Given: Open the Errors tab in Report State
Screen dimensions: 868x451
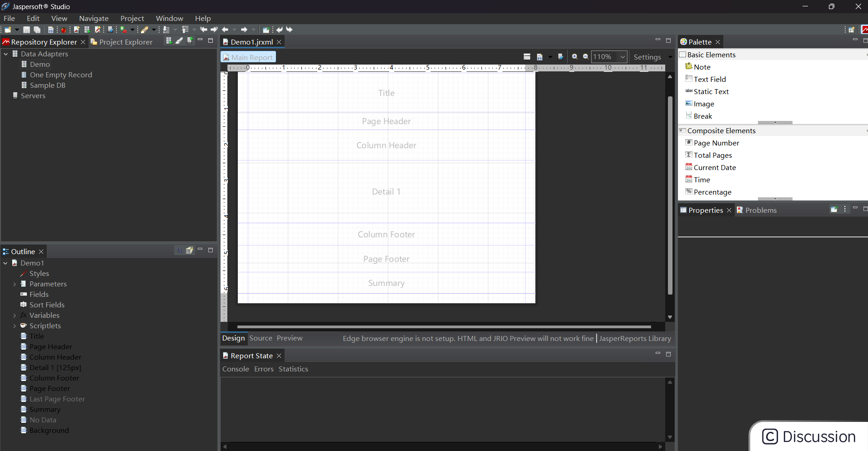Looking at the screenshot, I should [x=264, y=369].
